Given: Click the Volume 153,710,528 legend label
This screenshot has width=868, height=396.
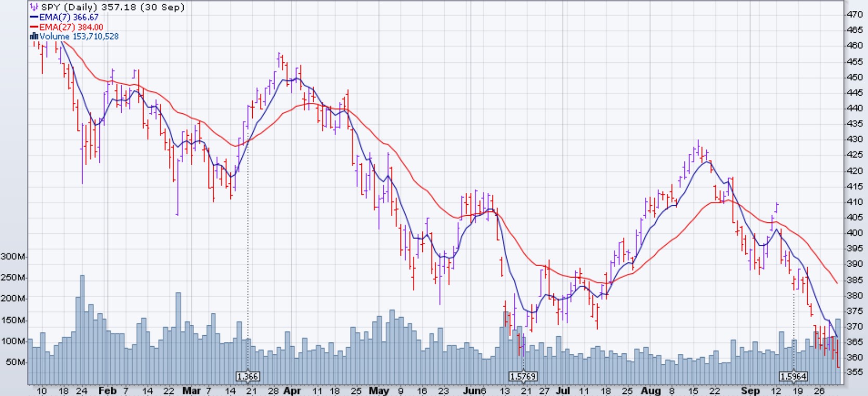Looking at the screenshot, I should (x=79, y=36).
